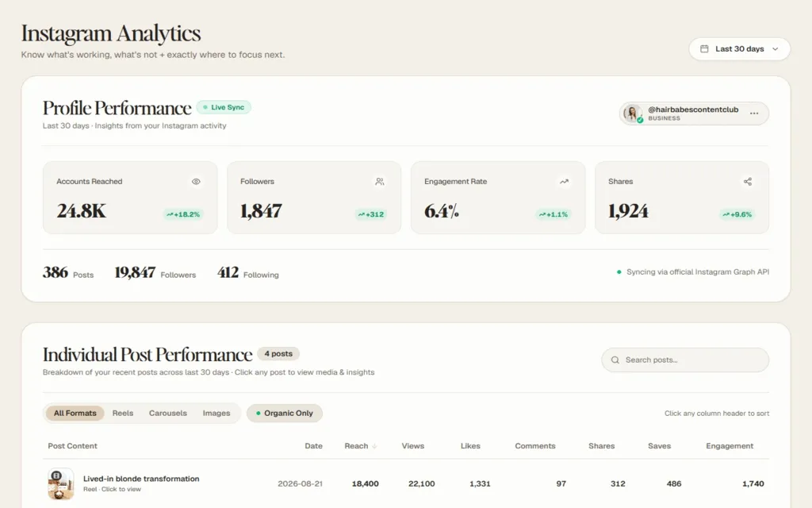Click the 1,924 shares value
812x508 pixels.
(628, 211)
